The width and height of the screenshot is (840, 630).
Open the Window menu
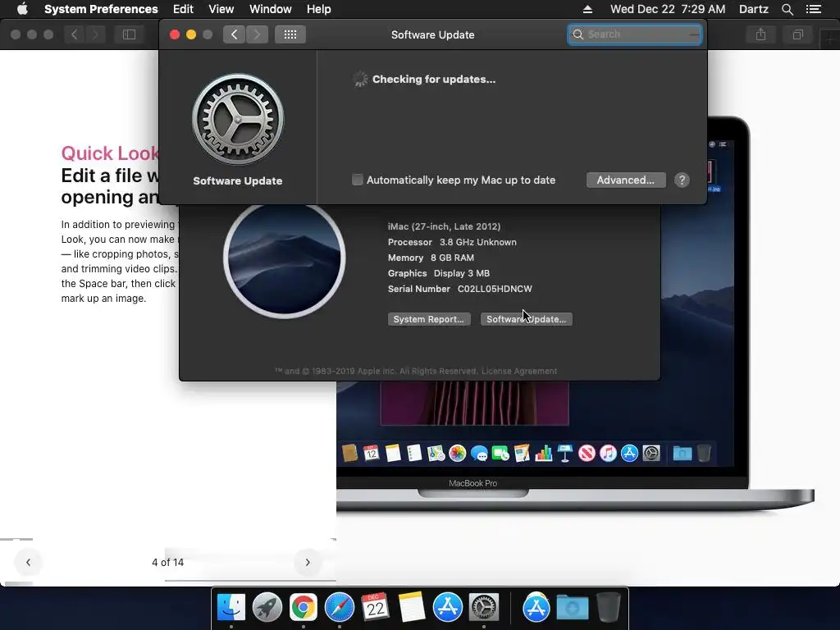(x=270, y=9)
